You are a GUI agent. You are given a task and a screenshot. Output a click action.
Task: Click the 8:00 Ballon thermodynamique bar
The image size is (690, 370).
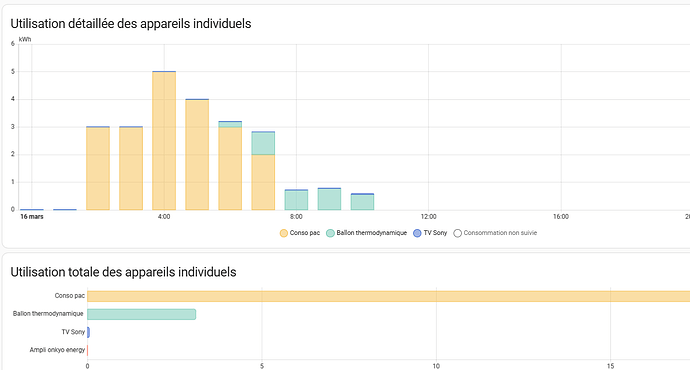[x=296, y=200]
